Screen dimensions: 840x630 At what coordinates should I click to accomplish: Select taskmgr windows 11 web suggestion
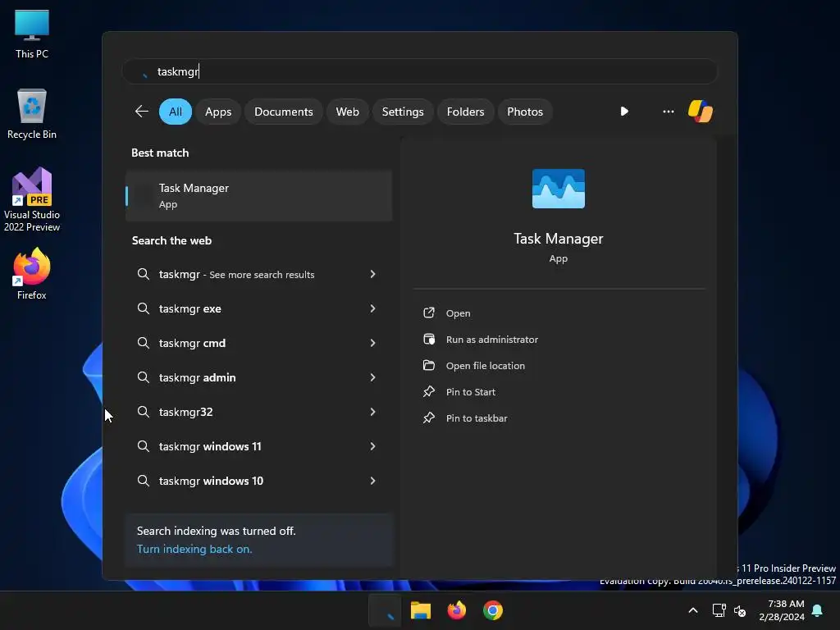258,446
